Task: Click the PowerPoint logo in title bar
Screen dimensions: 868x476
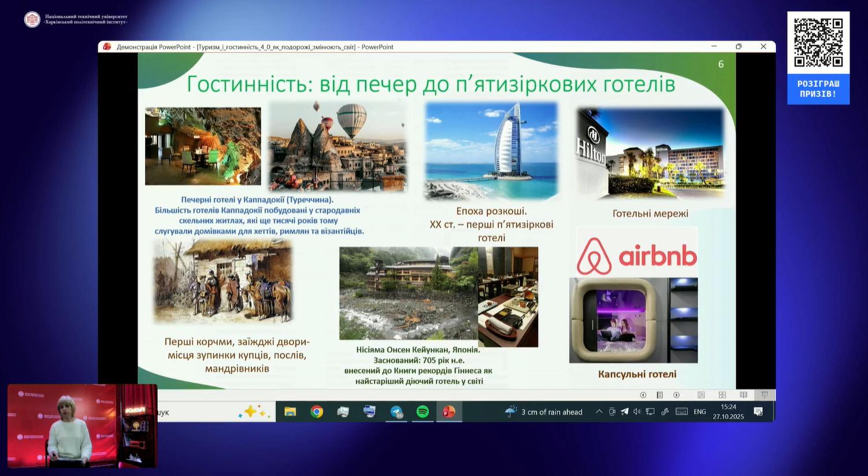Action: tap(107, 47)
